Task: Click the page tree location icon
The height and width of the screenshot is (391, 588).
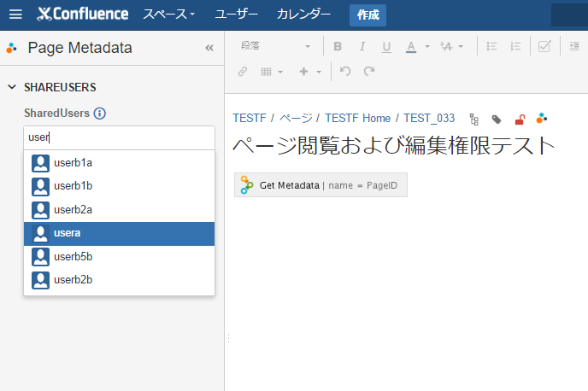Action: pos(474,120)
